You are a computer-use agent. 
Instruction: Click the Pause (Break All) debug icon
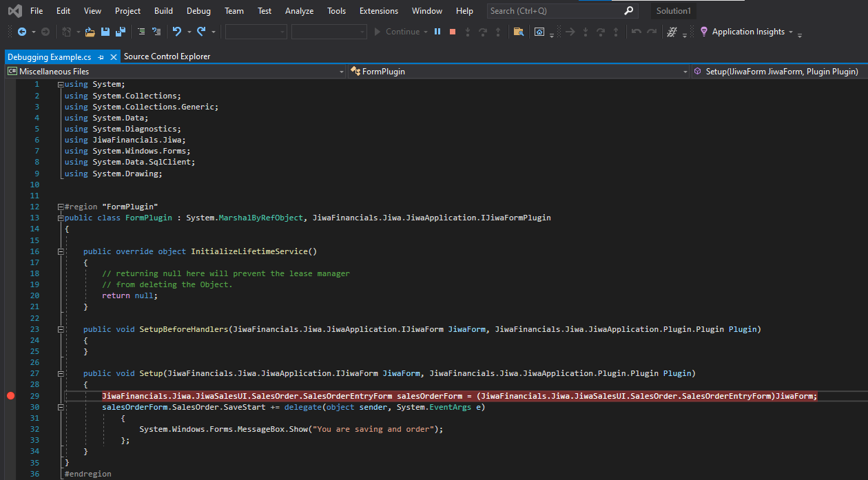(x=437, y=32)
